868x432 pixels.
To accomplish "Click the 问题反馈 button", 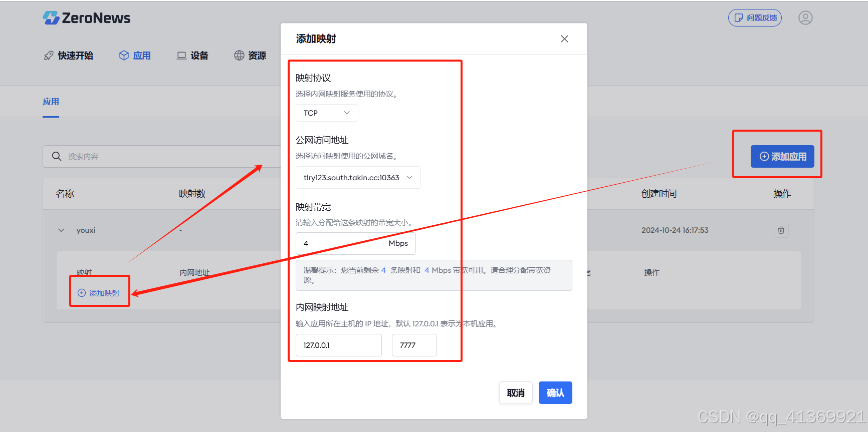I will 755,18.
